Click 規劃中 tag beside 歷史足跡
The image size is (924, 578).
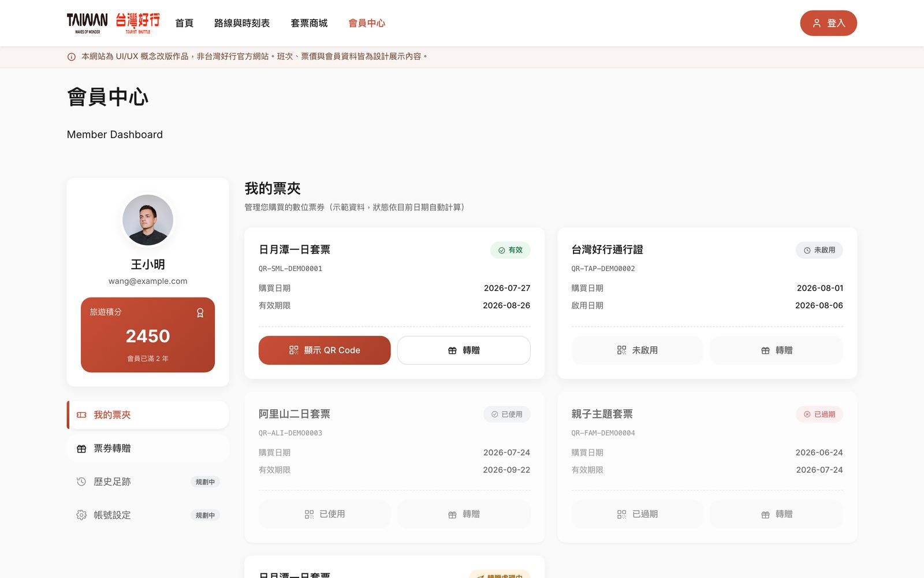coord(205,482)
